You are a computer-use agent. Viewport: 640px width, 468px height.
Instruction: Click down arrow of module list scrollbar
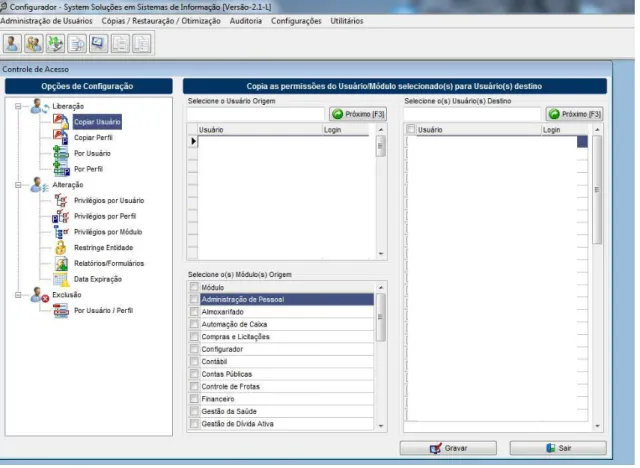point(381,427)
